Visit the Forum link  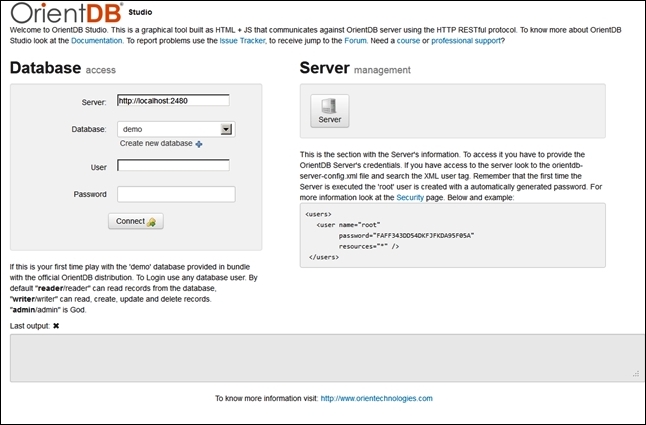pos(355,41)
